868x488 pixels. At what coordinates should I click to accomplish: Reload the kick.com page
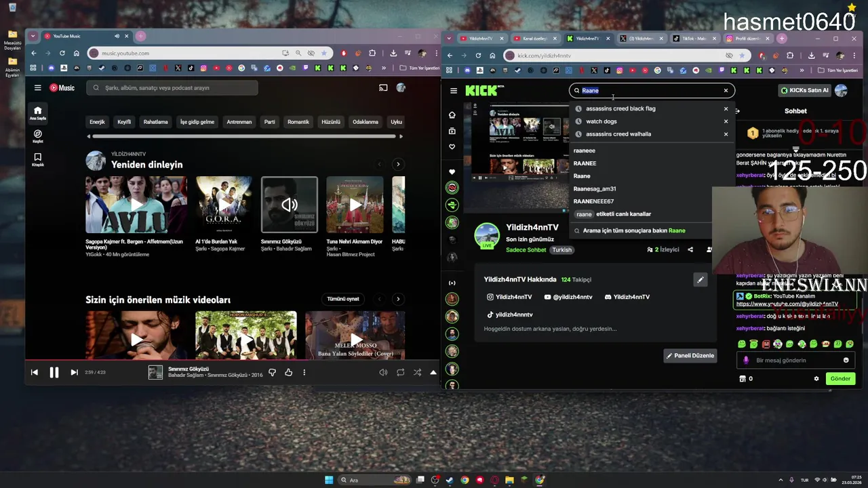tap(478, 56)
